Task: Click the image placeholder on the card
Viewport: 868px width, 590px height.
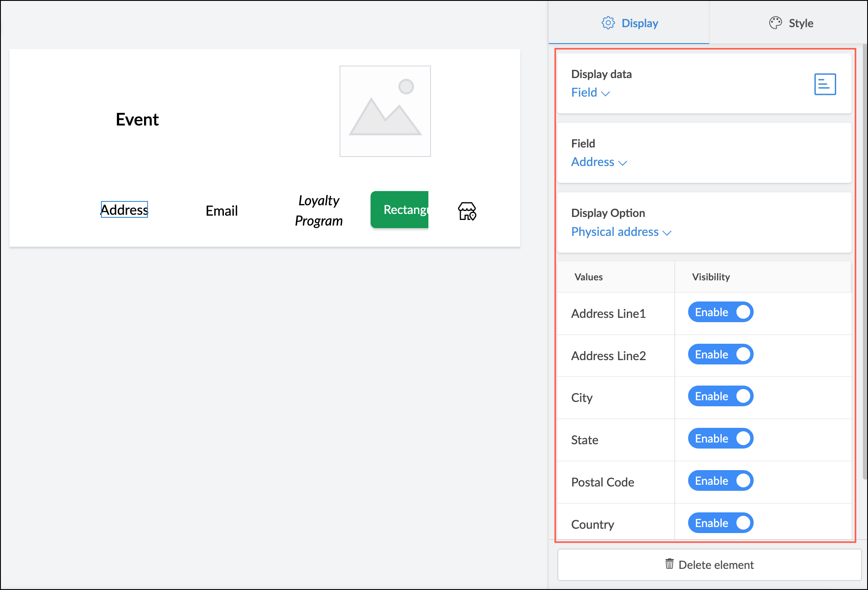Action: 385,111
